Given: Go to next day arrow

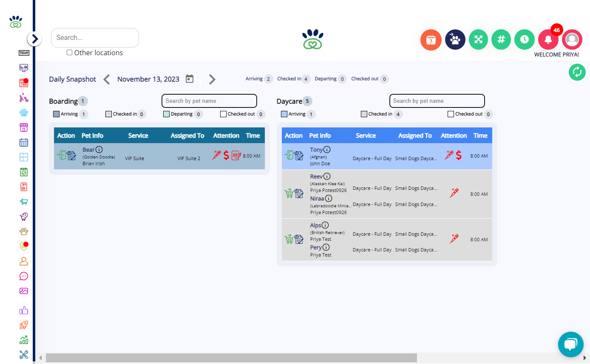Looking at the screenshot, I should coord(212,79).
